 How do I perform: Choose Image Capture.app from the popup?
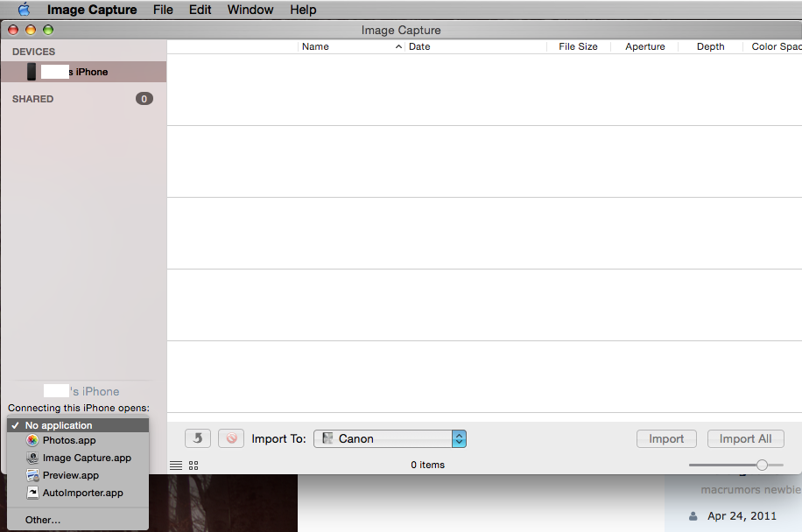pos(78,458)
